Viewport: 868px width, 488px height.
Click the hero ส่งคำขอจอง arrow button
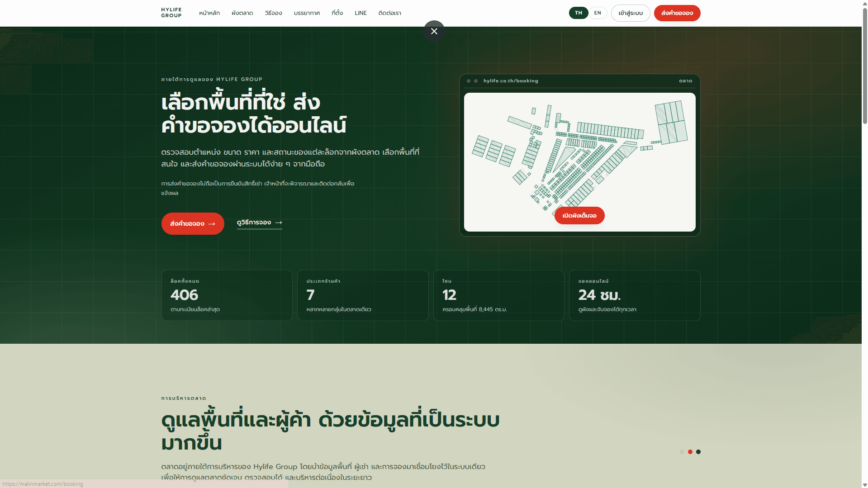tap(193, 223)
